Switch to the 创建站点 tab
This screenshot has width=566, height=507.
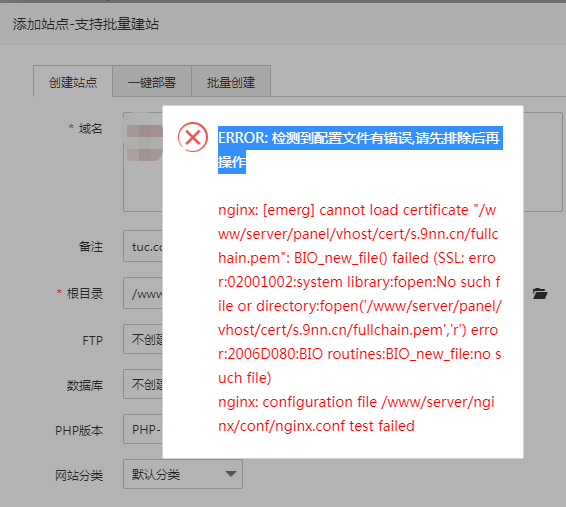(x=73, y=82)
